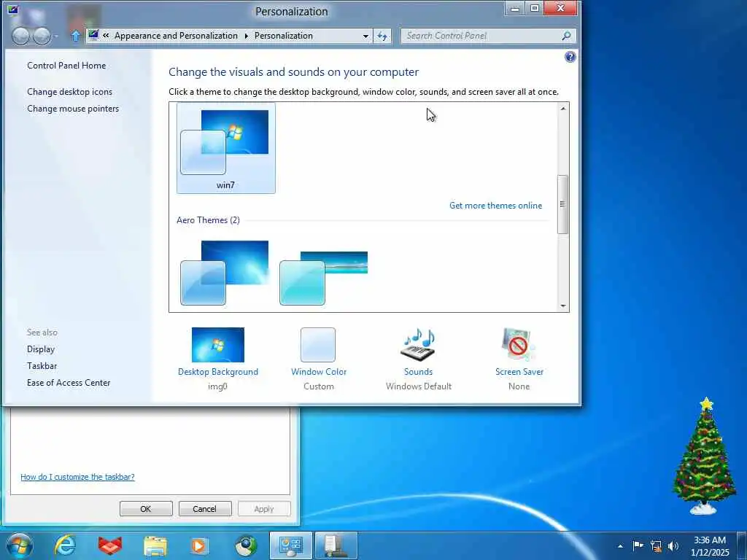Open Screen Saver settings
This screenshot has width=747, height=560.
519,359
